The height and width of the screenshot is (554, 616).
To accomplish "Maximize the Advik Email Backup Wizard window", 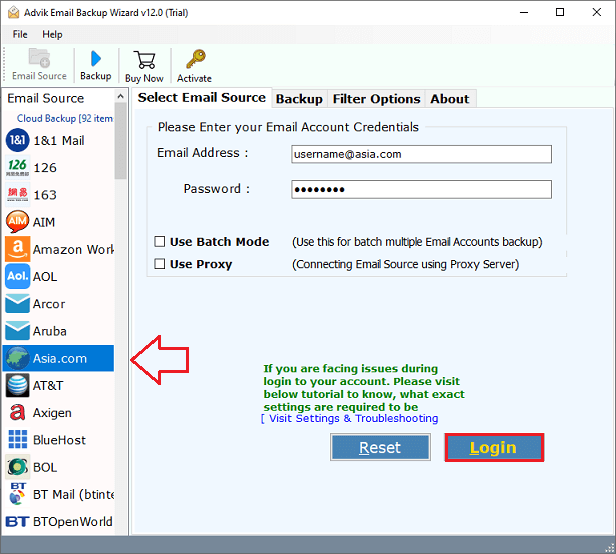I will pyautogui.click(x=560, y=12).
